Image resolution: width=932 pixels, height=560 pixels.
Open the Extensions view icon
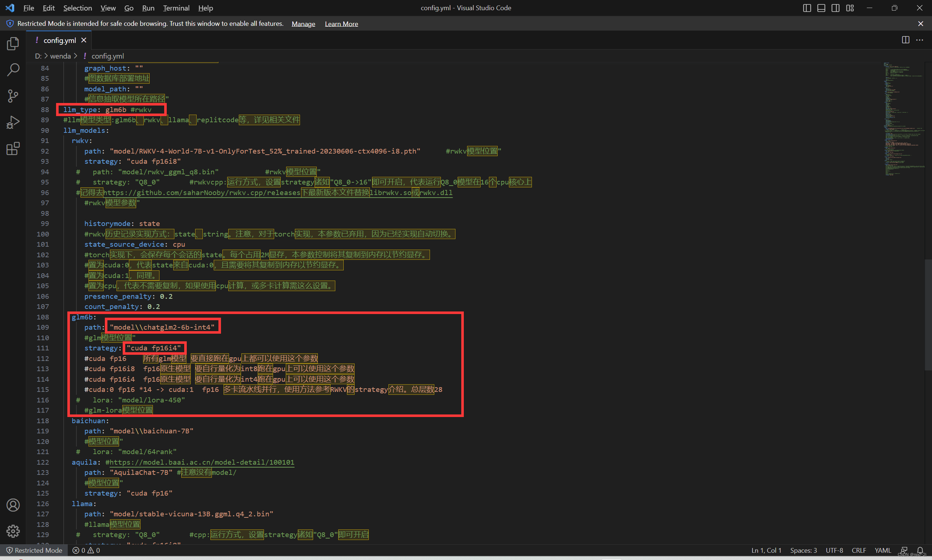(x=13, y=149)
